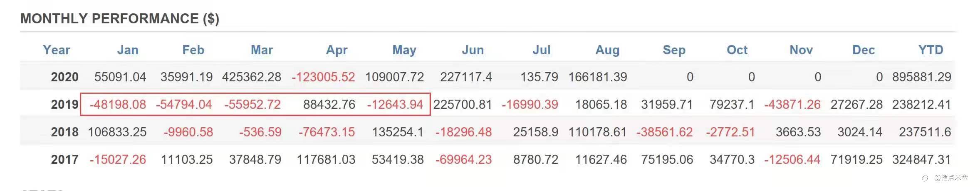This screenshot has height=191, width=980.
Task: Click the Year column header
Action: pyautogui.click(x=56, y=50)
